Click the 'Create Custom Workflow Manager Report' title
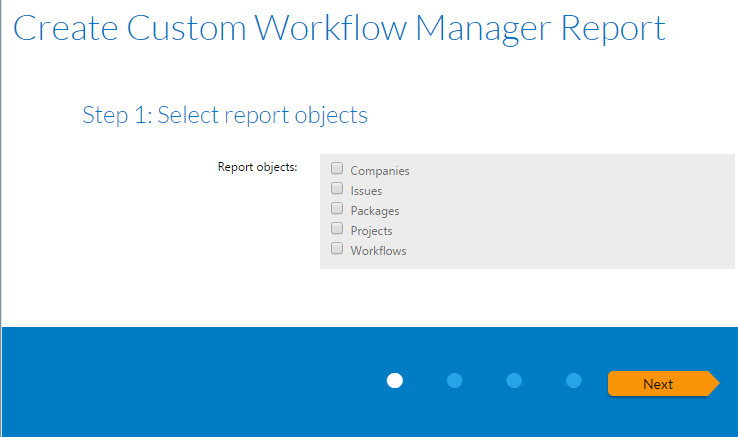This screenshot has height=437, width=738. point(339,28)
